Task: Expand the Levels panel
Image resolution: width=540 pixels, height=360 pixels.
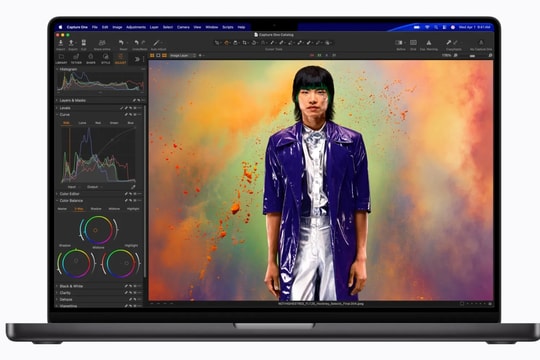Action: click(57, 108)
